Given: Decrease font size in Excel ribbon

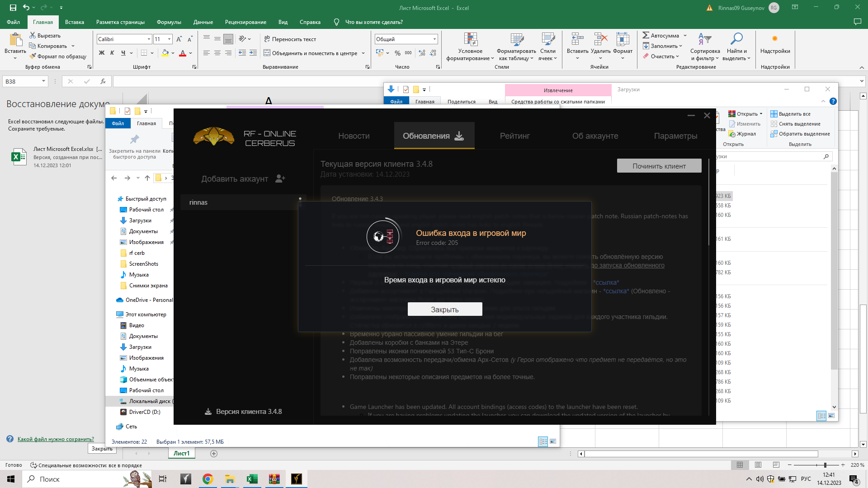Looking at the screenshot, I should (x=190, y=39).
